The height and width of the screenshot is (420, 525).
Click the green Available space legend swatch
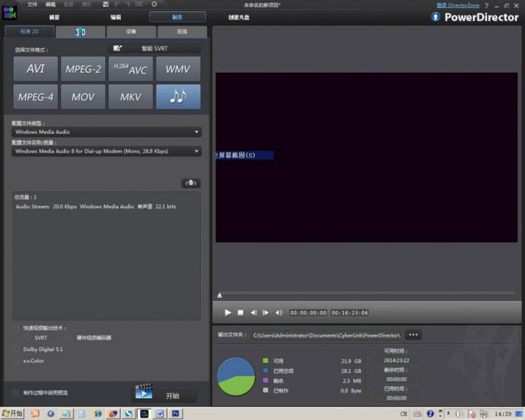pyautogui.click(x=265, y=360)
